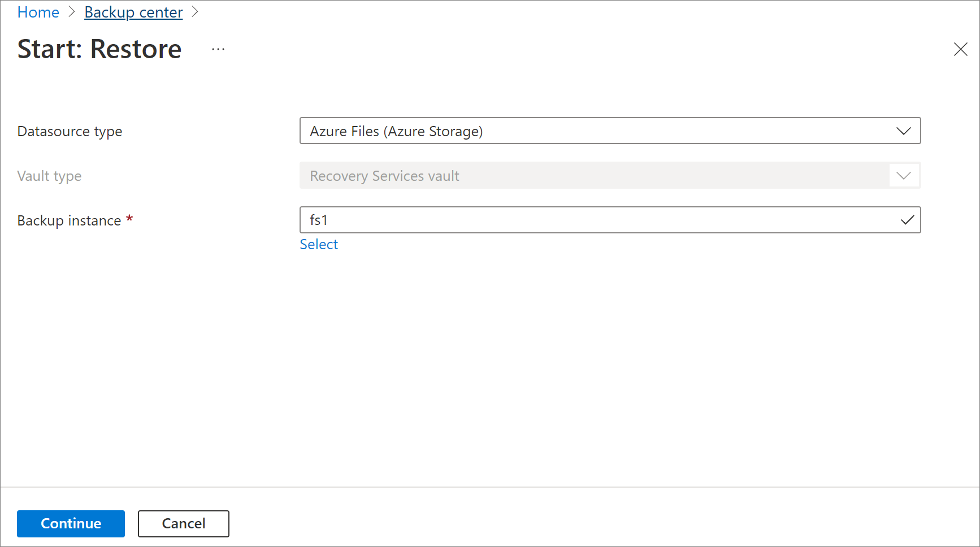This screenshot has width=980, height=547.
Task: Open the more options ellipsis menu
Action: tap(218, 50)
